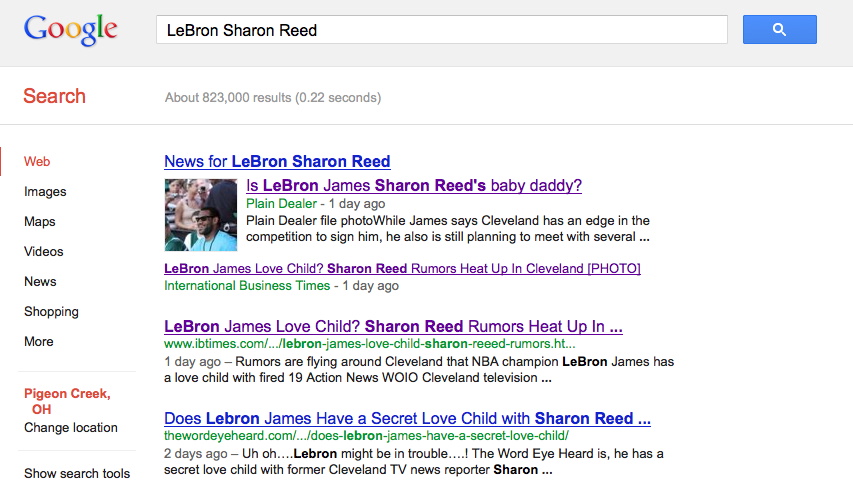The image size is (853, 493).
Task: Open the Google logo homepage link
Action: click(x=71, y=29)
